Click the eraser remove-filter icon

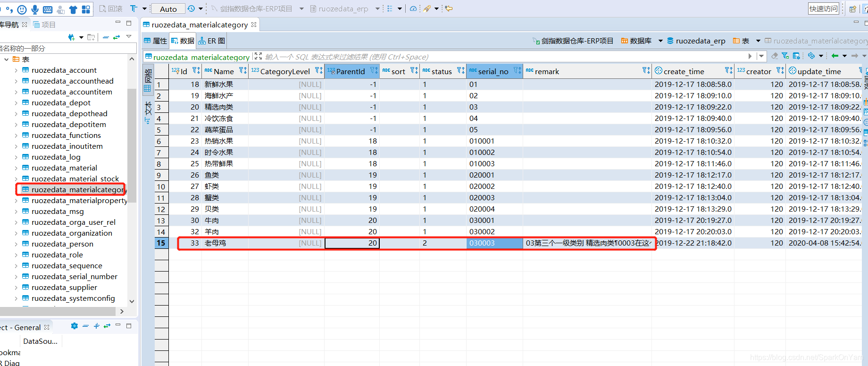pyautogui.click(x=775, y=56)
